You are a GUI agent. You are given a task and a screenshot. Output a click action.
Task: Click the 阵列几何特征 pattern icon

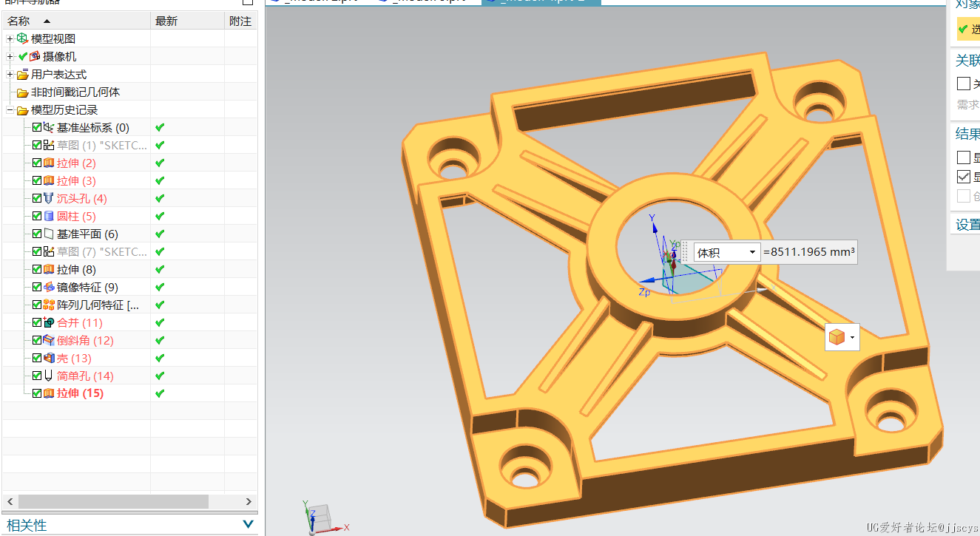click(49, 305)
